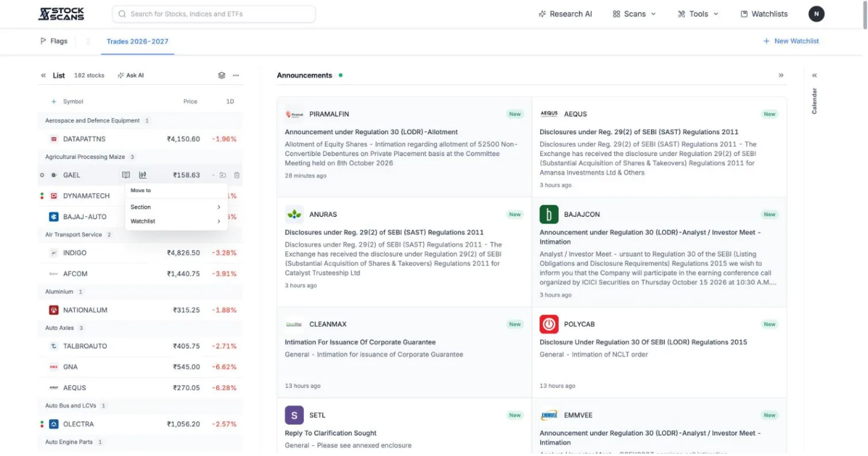The width and height of the screenshot is (868, 456).
Task: Select the NATIONALUM stock row
Action: click(140, 310)
